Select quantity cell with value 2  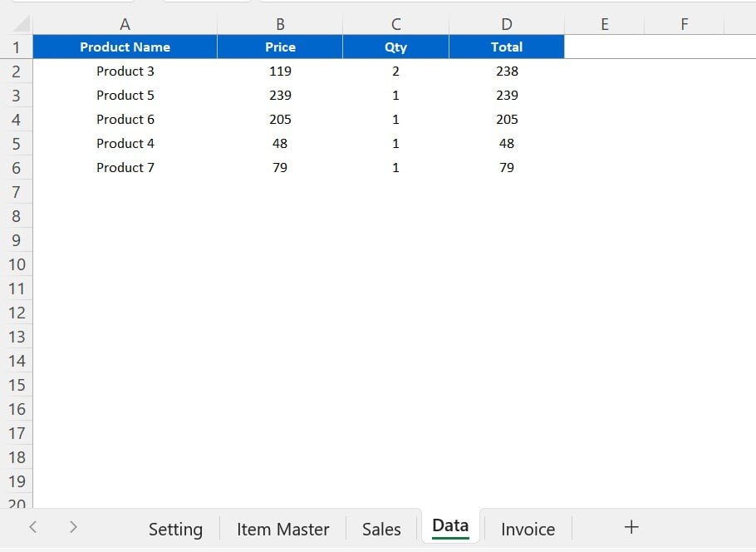395,71
